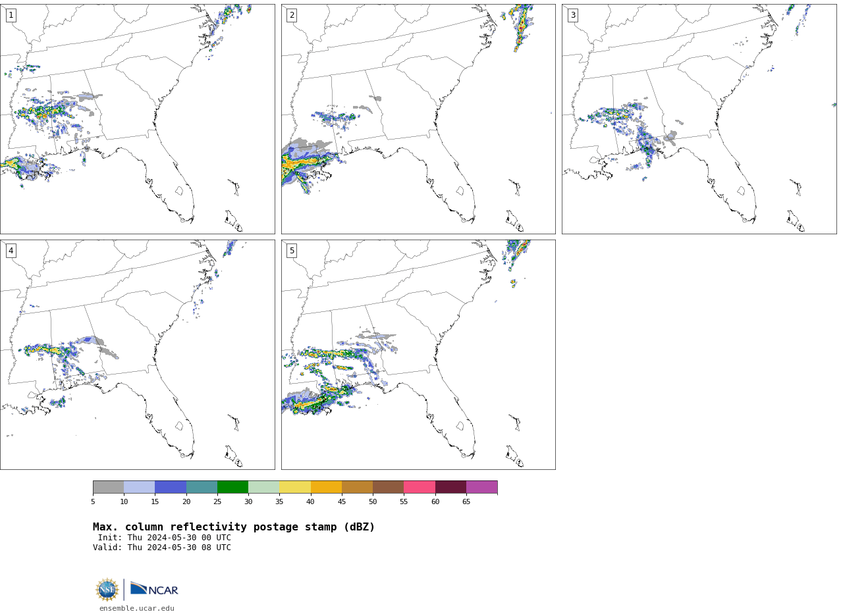
Task: Click the dark green 25-30 dBZ swatch
Action: click(x=232, y=487)
